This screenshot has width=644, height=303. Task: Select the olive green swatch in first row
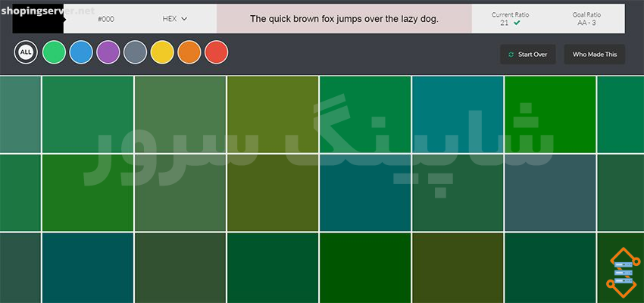coord(273,114)
